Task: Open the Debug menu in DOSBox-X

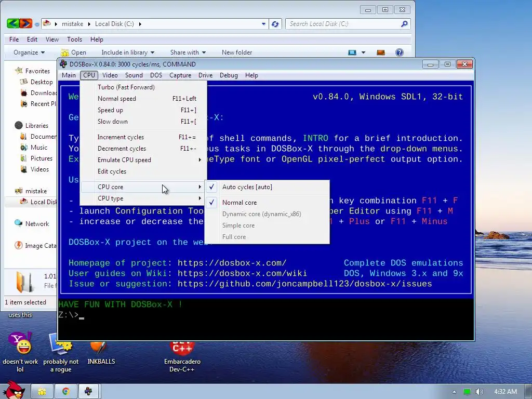Action: pyautogui.click(x=229, y=75)
